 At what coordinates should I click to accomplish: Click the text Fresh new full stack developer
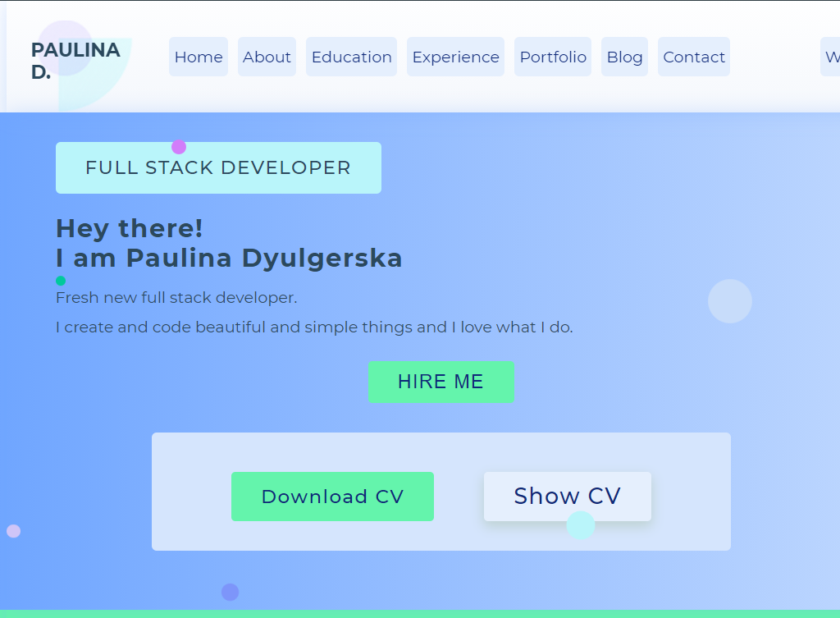coord(176,297)
